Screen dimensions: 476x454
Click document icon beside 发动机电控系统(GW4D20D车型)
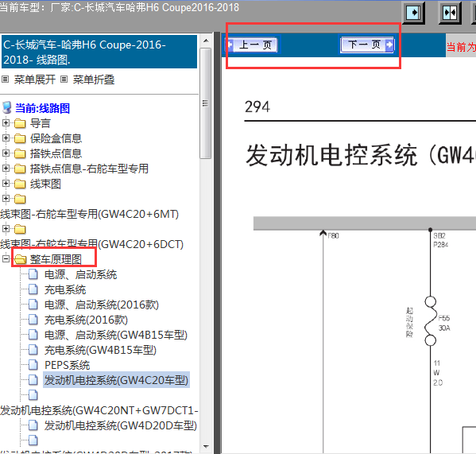33,425
